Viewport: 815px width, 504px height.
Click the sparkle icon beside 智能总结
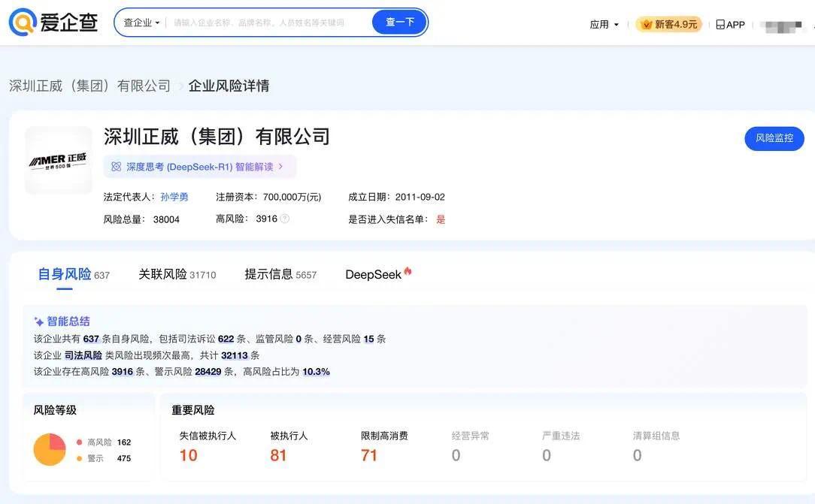click(38, 321)
